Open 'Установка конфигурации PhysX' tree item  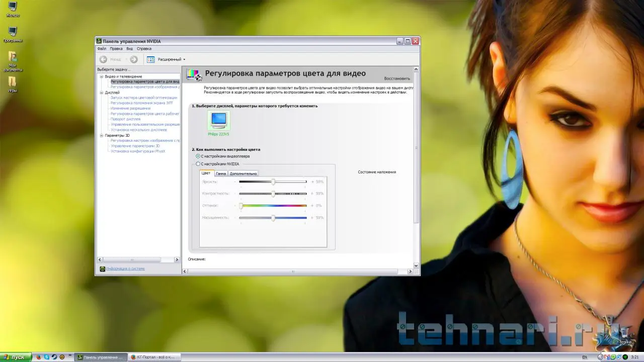click(138, 151)
